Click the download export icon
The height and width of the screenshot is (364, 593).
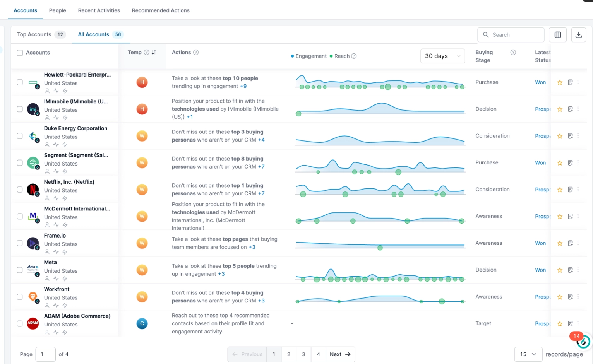[x=579, y=35]
